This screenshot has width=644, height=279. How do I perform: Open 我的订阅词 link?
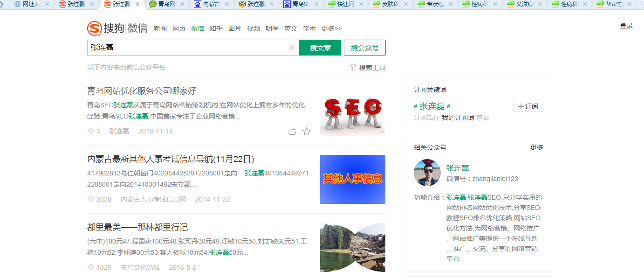(458, 118)
